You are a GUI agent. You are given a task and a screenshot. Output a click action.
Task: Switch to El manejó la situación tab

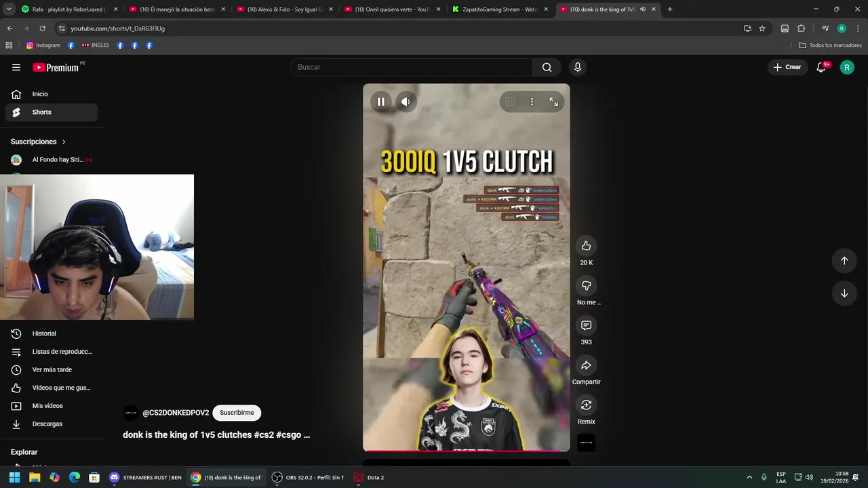(176, 9)
